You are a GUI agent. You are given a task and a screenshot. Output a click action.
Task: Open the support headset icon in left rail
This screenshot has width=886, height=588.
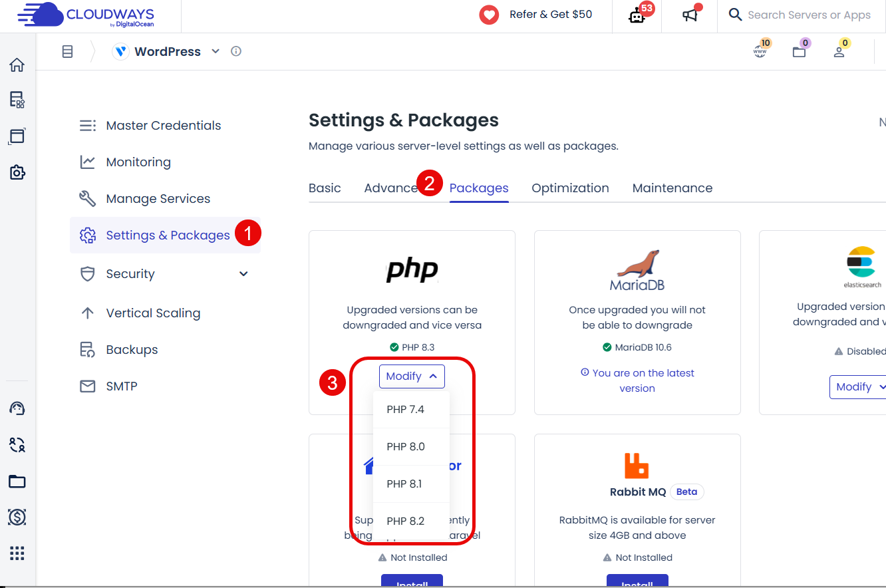(17, 408)
